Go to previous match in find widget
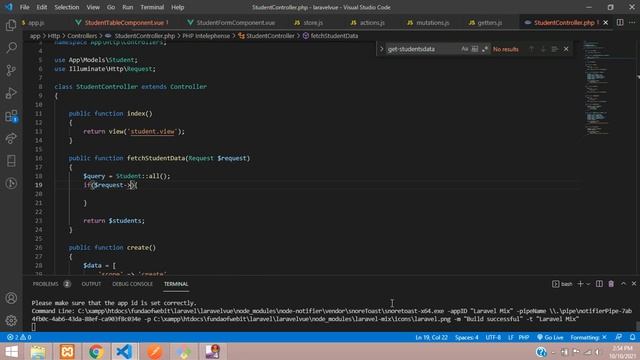This screenshot has width=640, height=360. [x=531, y=49]
